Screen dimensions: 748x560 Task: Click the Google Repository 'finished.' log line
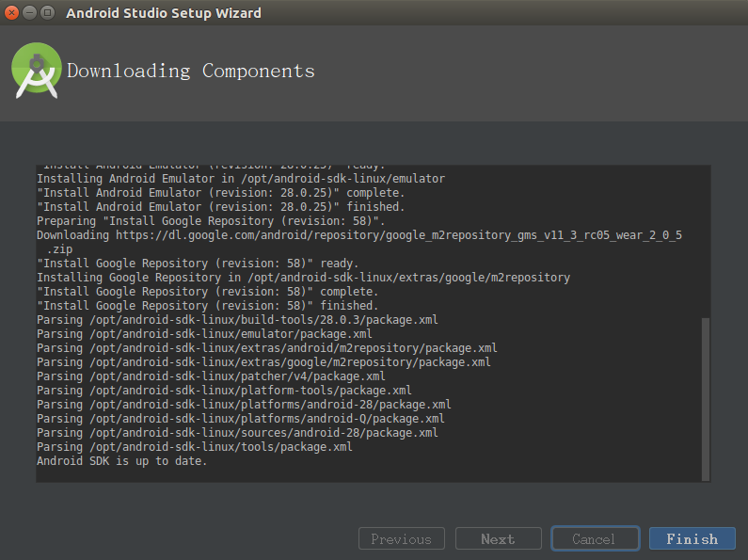208,306
